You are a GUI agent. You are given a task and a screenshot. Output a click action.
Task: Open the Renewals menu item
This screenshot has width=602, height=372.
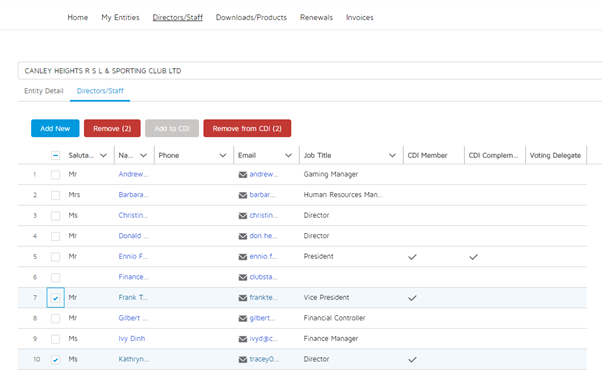(316, 17)
